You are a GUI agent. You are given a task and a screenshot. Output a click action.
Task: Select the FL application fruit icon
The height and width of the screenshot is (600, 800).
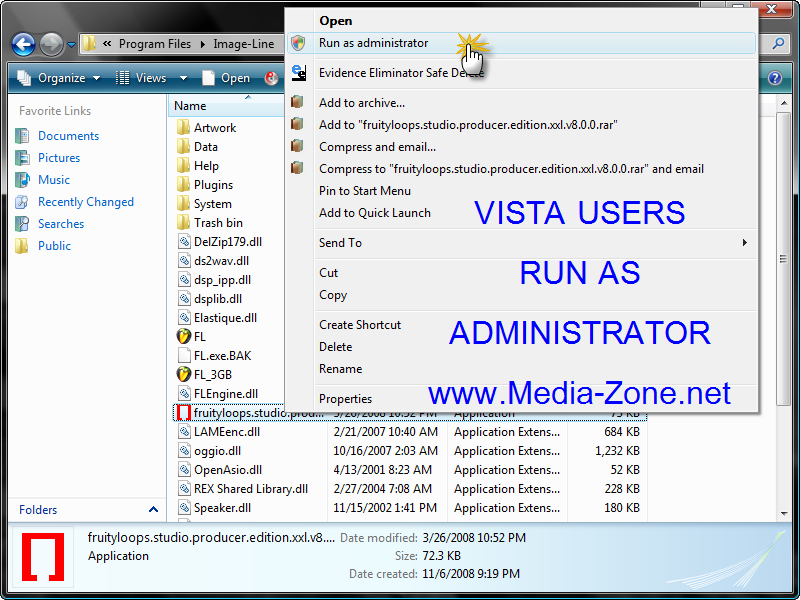[184, 337]
